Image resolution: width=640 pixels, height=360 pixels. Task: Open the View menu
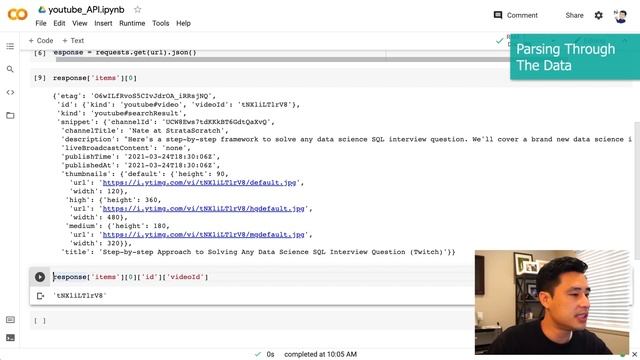pyautogui.click(x=80, y=23)
